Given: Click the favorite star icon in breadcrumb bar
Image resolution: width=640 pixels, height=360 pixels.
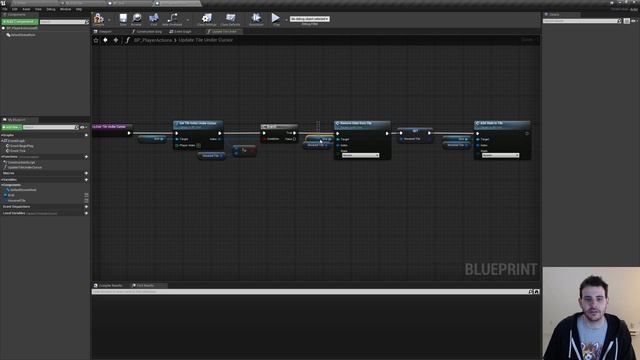Looking at the screenshot, I should coord(96,40).
